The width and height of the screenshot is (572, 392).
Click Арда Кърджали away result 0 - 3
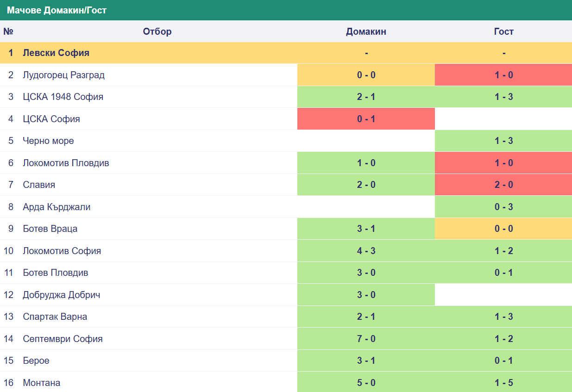tap(503, 207)
